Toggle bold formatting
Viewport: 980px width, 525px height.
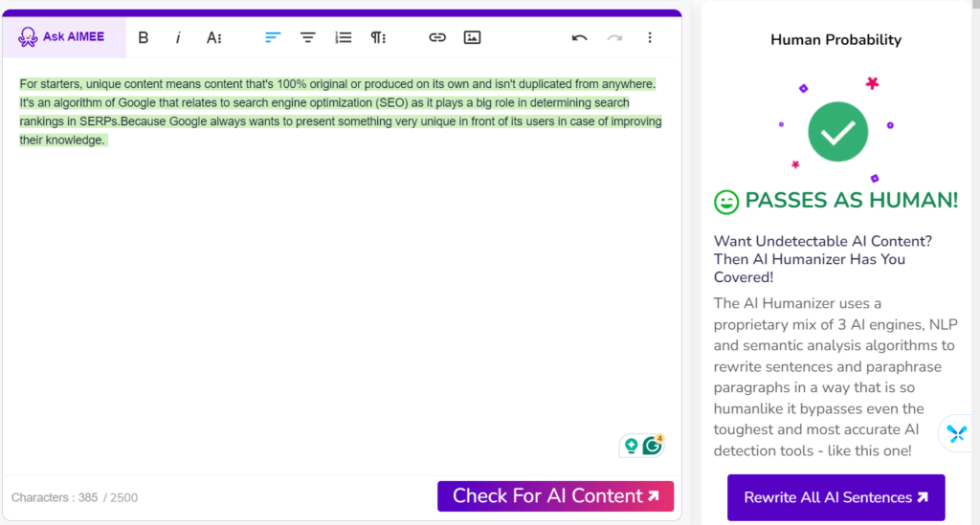click(144, 37)
